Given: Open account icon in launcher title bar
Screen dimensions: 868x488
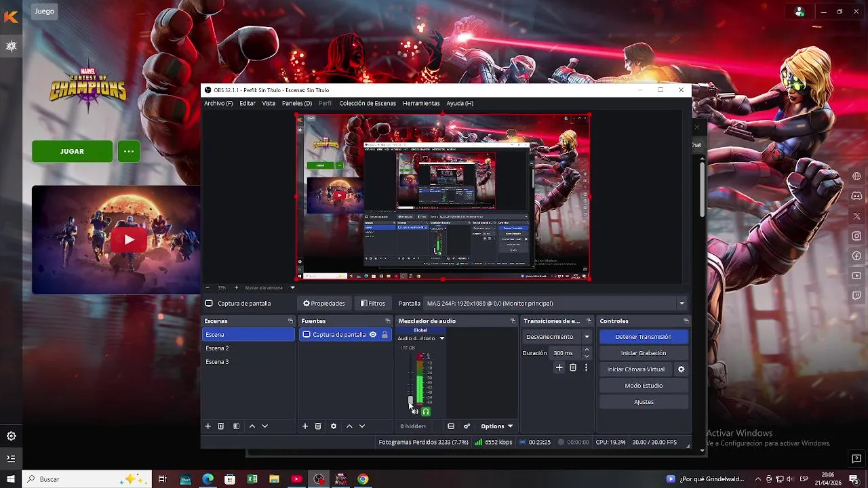Looking at the screenshot, I should 800,12.
